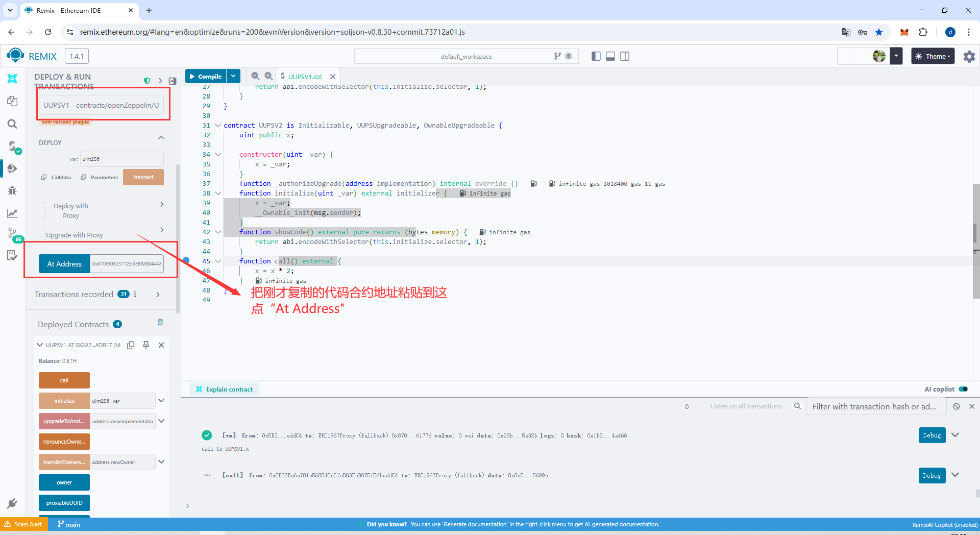This screenshot has height=535, width=980.
Task: Clear all deployed contracts with trash icon
Action: [x=160, y=322]
